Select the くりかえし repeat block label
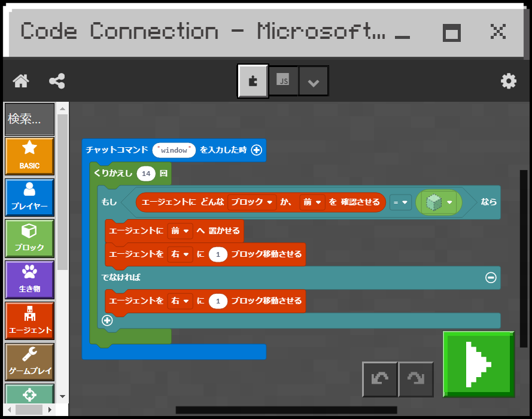The height and width of the screenshot is (419, 532). click(113, 174)
